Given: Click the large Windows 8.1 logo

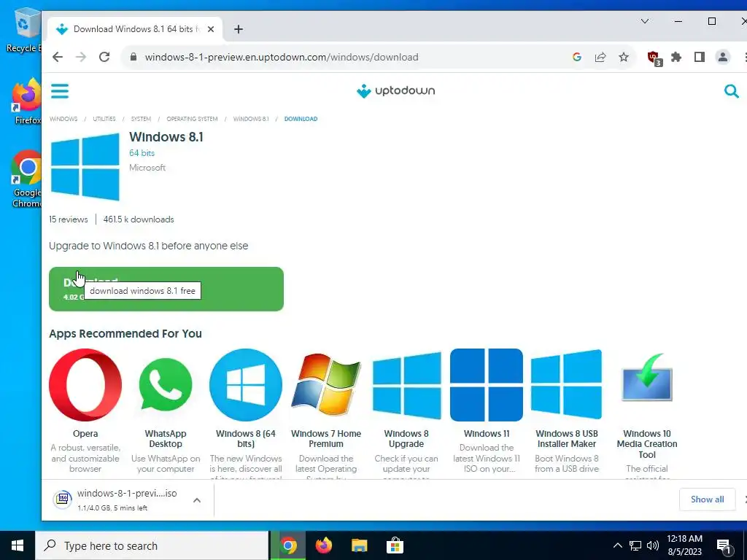Looking at the screenshot, I should 85,167.
